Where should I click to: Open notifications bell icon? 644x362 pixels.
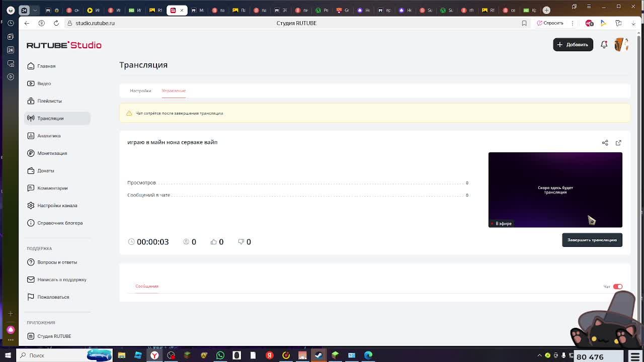(604, 45)
